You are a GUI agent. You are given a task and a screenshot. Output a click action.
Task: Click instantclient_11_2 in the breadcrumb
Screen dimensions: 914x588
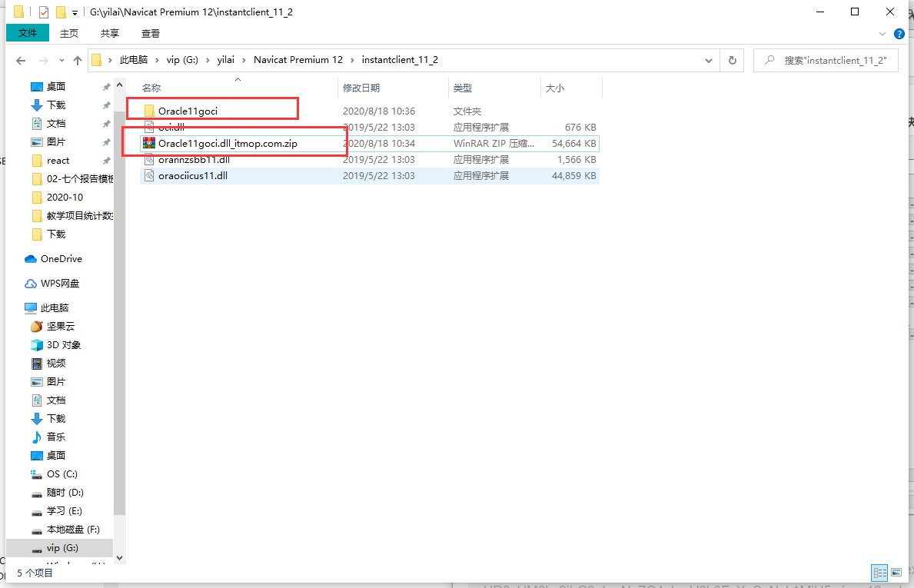click(x=400, y=60)
